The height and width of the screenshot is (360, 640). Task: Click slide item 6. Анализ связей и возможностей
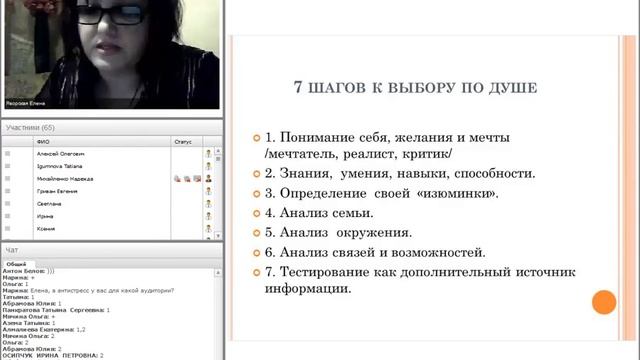[375, 252]
